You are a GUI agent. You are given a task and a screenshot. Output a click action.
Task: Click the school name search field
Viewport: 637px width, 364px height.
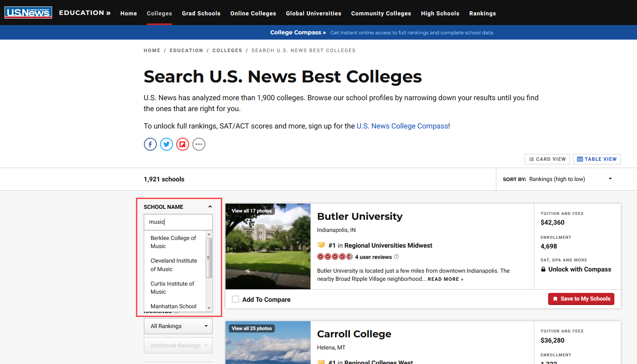point(178,222)
